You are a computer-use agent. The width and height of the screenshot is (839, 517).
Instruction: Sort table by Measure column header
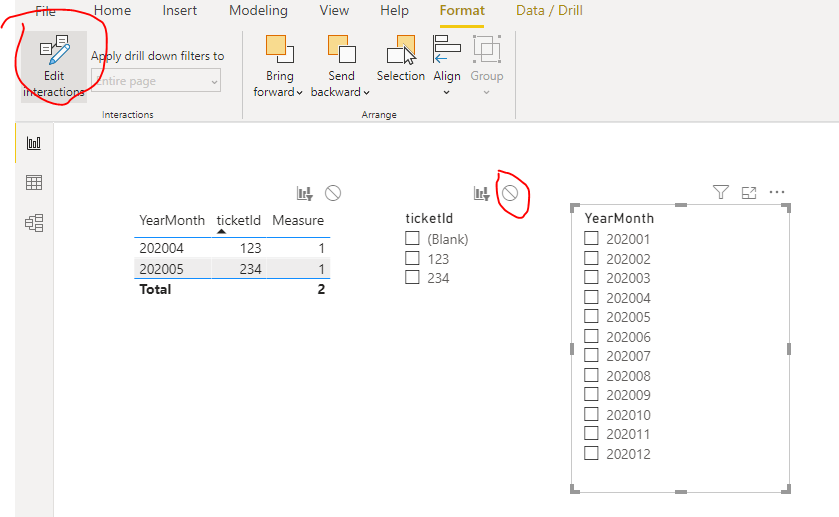point(298,221)
